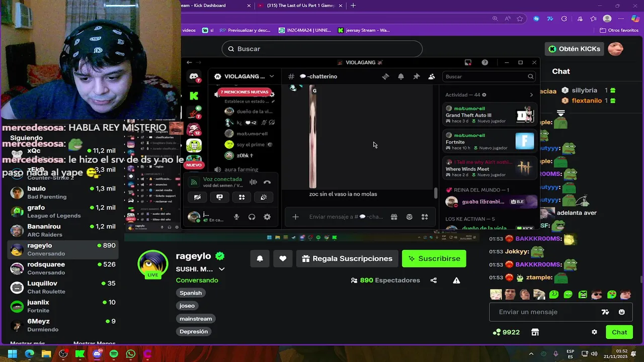
Task: Open Where Winds Meet activity card
Action: 490,168
